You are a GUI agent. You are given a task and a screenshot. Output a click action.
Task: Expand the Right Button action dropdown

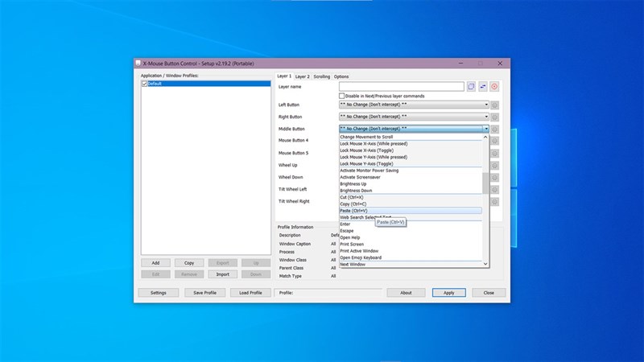486,117
